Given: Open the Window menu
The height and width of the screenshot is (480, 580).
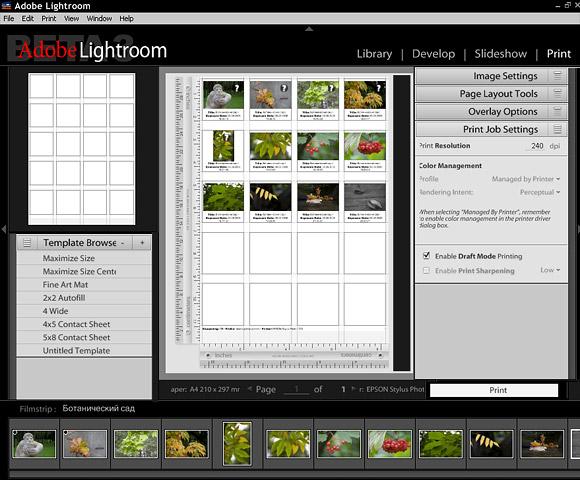Looking at the screenshot, I should [x=99, y=18].
